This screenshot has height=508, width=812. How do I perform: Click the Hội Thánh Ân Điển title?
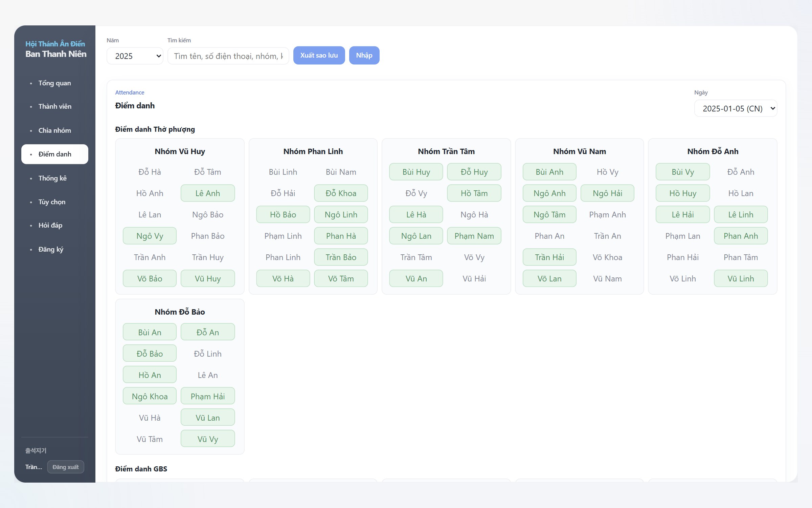pos(55,44)
